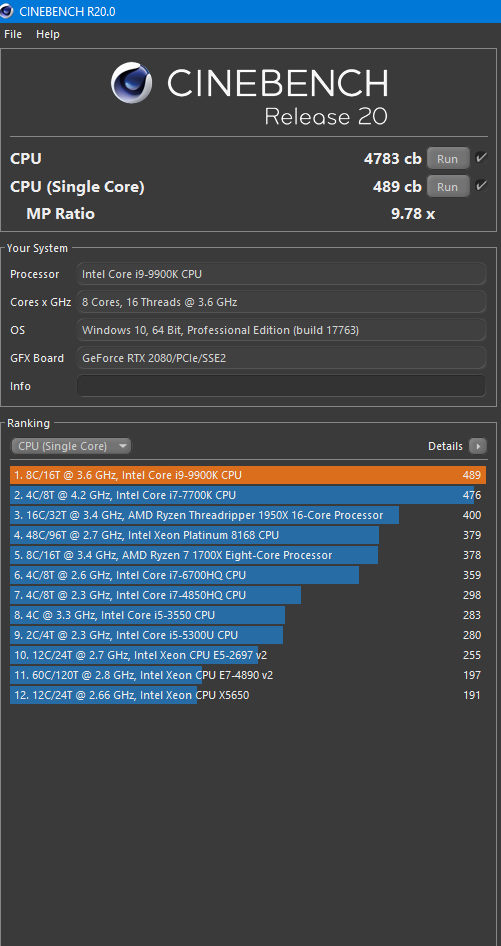Click the Info text field

[x=281, y=386]
